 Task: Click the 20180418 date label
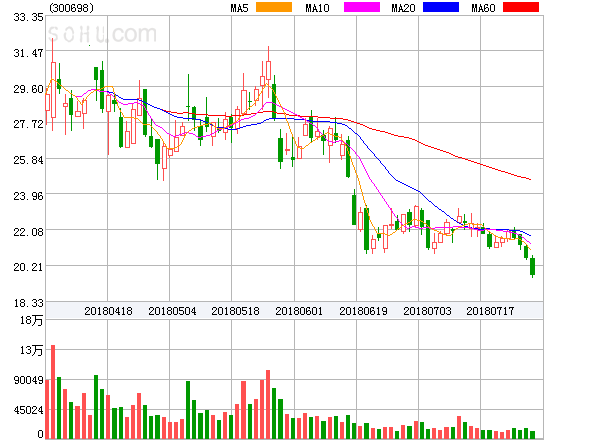point(108,311)
